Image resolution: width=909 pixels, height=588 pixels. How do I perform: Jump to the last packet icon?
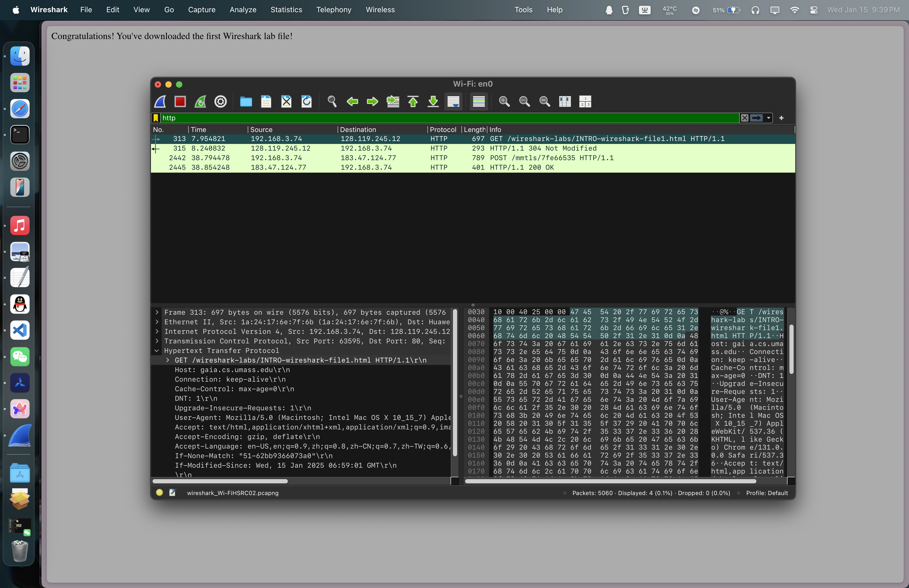tap(433, 101)
